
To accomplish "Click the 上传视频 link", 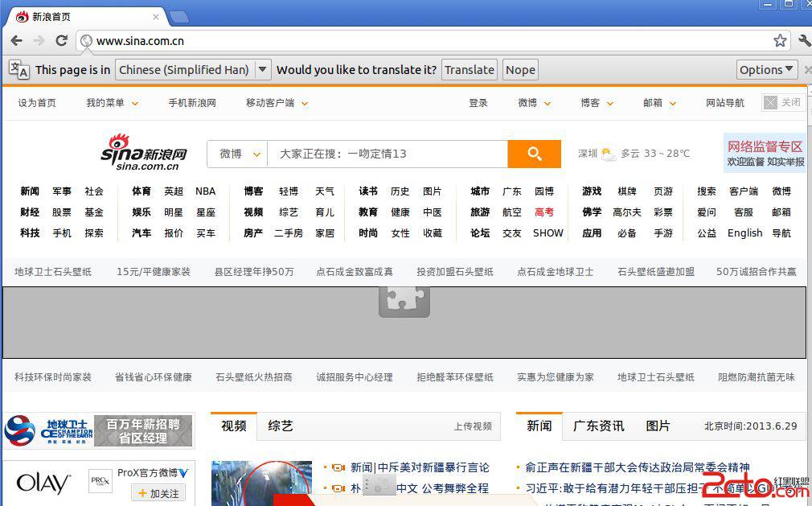I will pyautogui.click(x=473, y=426).
